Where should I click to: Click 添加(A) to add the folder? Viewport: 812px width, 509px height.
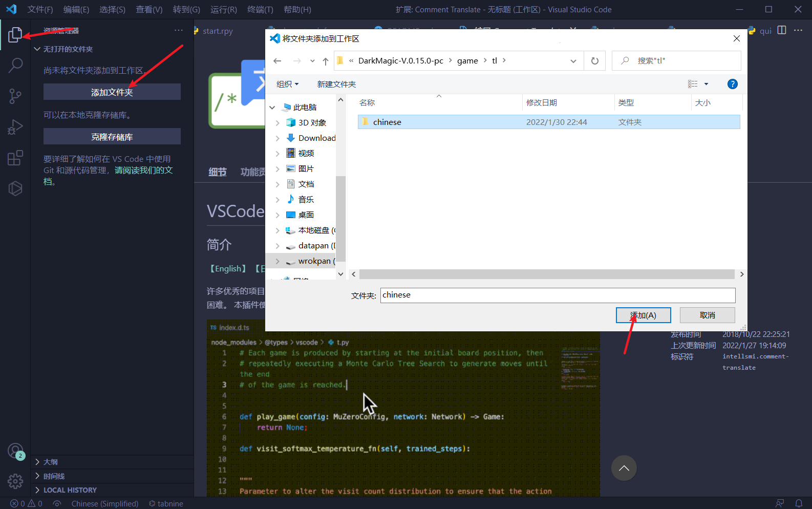click(x=643, y=315)
